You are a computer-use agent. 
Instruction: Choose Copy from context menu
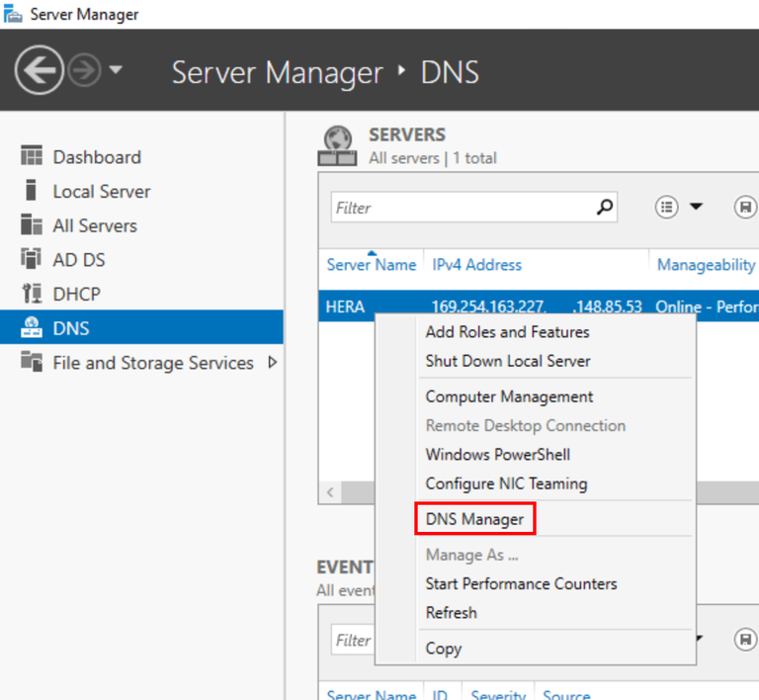[444, 649]
